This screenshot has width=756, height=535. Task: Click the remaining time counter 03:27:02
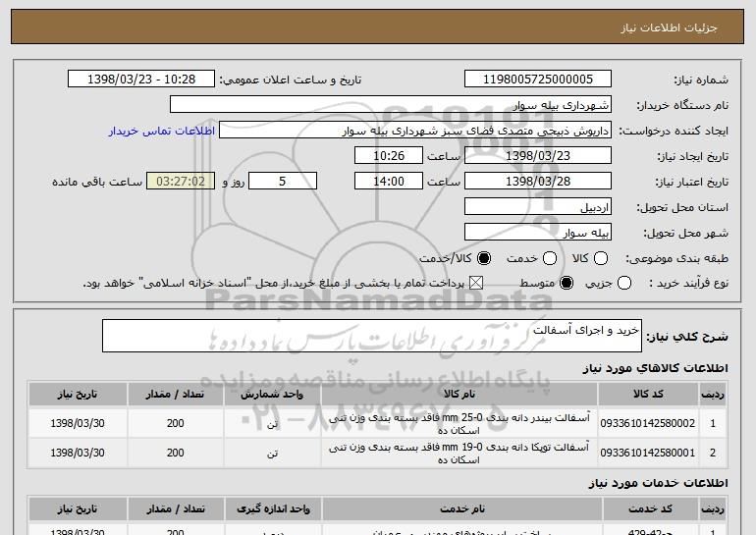(181, 182)
